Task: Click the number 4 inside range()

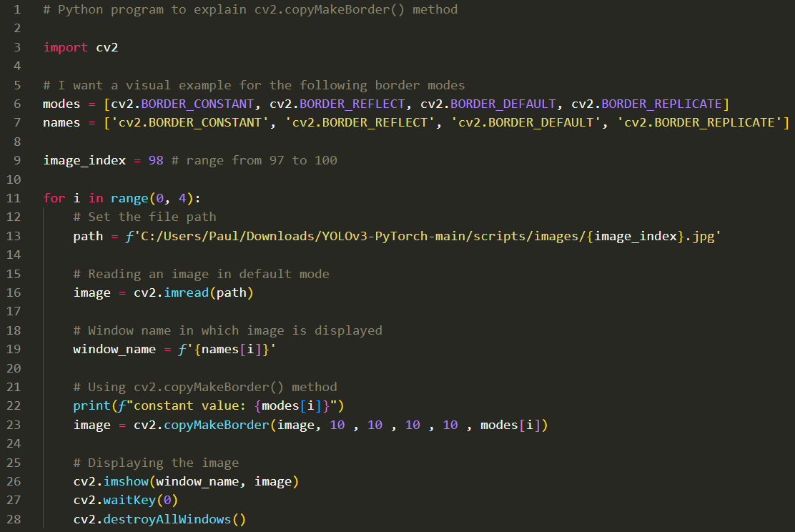Action: point(182,198)
